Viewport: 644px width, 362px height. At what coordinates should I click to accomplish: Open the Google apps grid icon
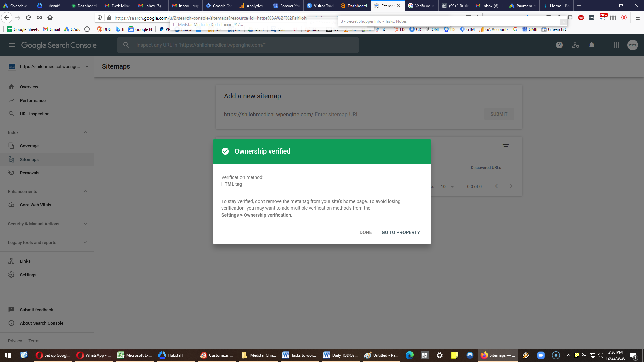tap(616, 45)
